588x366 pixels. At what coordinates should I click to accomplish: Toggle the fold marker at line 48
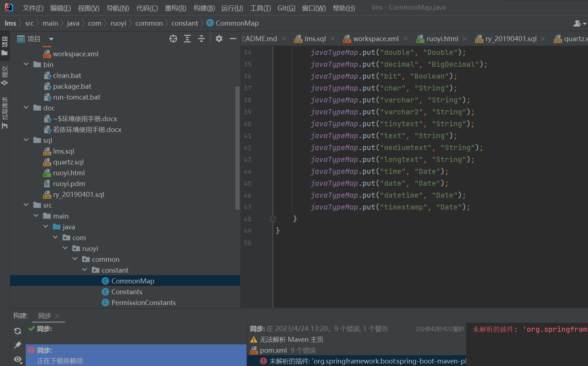coord(273,219)
